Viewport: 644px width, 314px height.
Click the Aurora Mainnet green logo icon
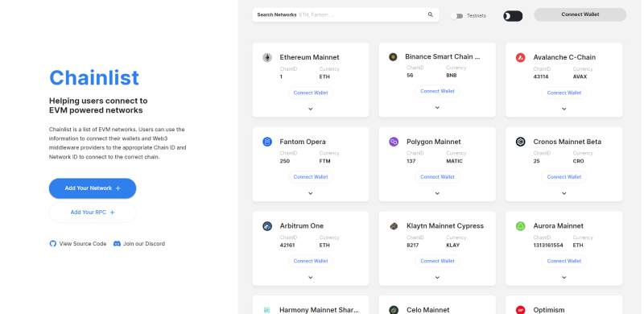click(x=520, y=226)
